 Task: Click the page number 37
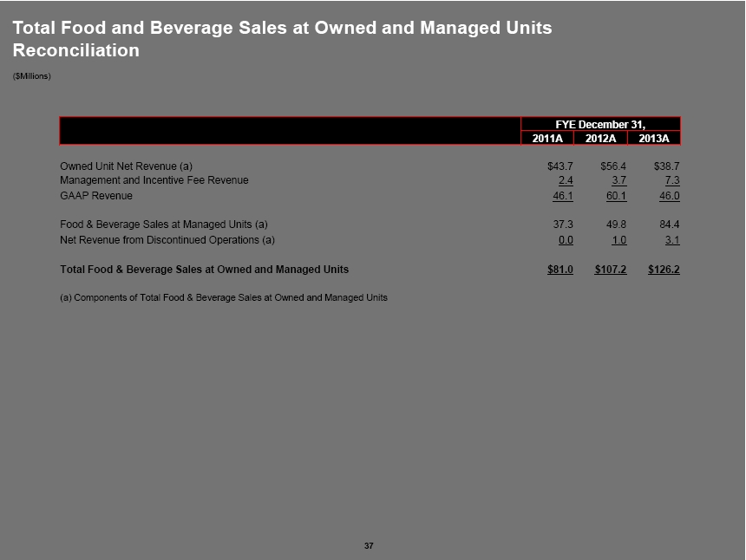point(369,545)
